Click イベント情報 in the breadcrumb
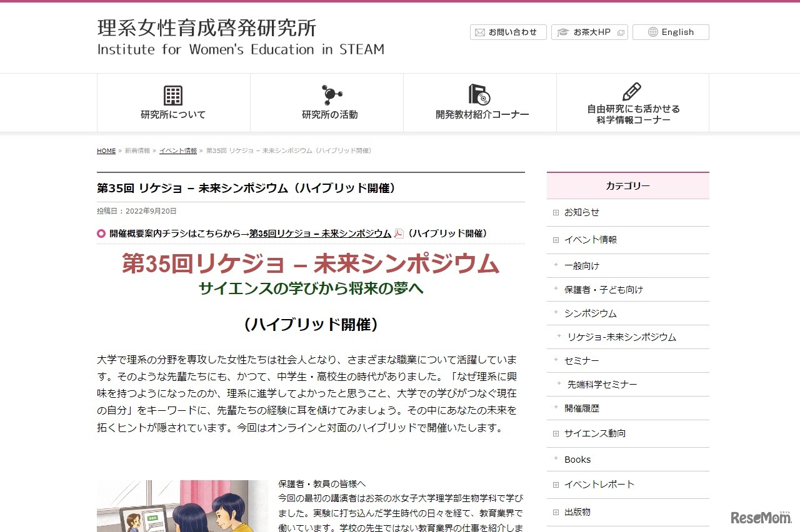The image size is (800, 532). pyautogui.click(x=178, y=151)
